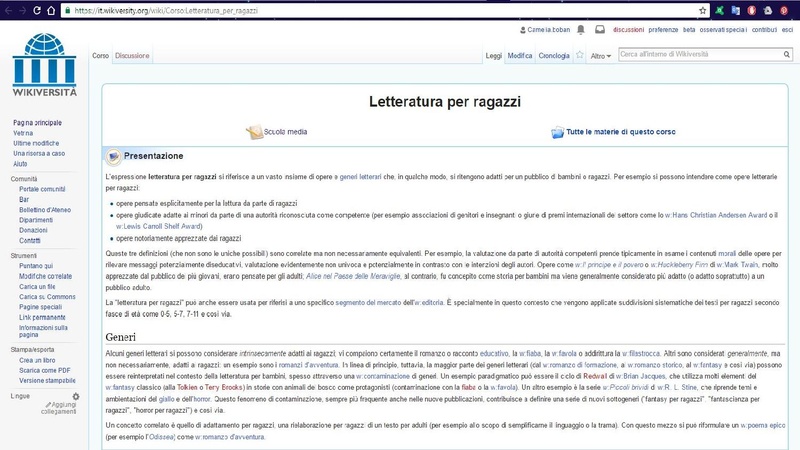Follow the w:Mark Twain link
Image resolution: width=800 pixels, height=450 pixels.
(x=737, y=265)
